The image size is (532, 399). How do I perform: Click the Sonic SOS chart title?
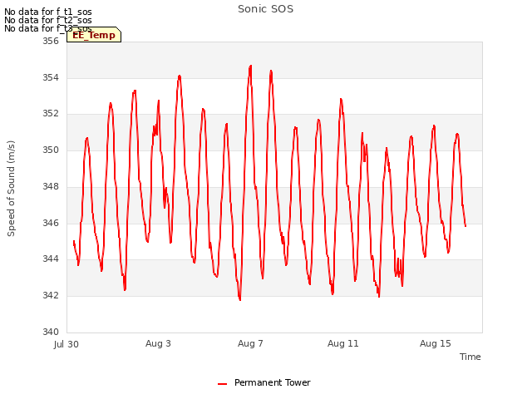[x=265, y=9]
